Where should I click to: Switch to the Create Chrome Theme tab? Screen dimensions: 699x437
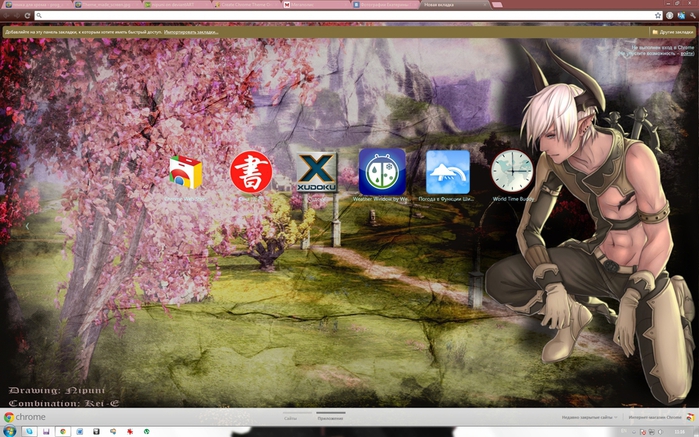tap(247, 5)
